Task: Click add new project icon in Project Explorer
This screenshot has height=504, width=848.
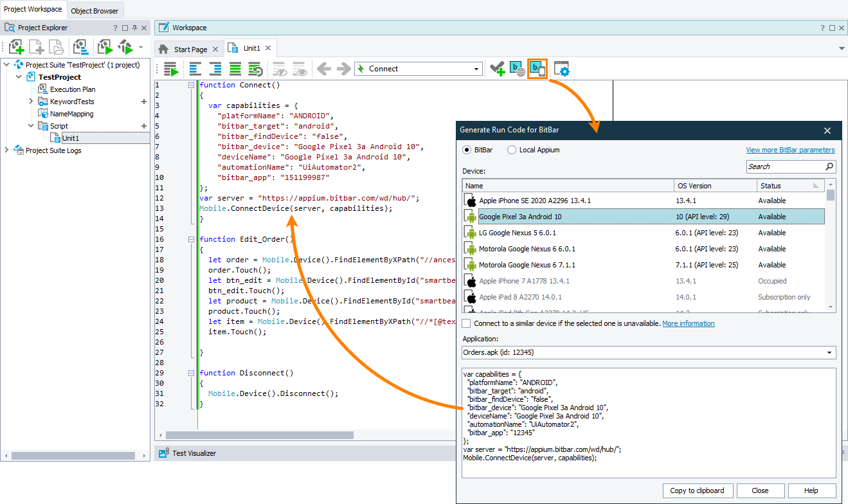Action: pos(16,47)
